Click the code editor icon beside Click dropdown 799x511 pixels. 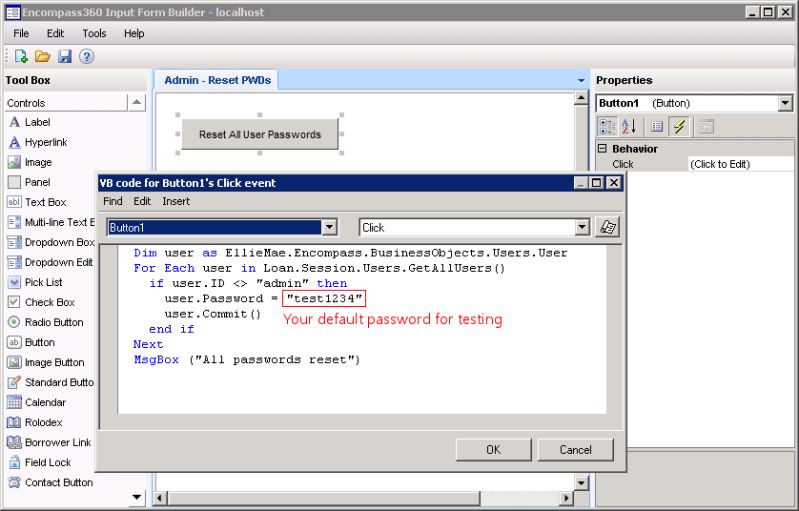607,227
